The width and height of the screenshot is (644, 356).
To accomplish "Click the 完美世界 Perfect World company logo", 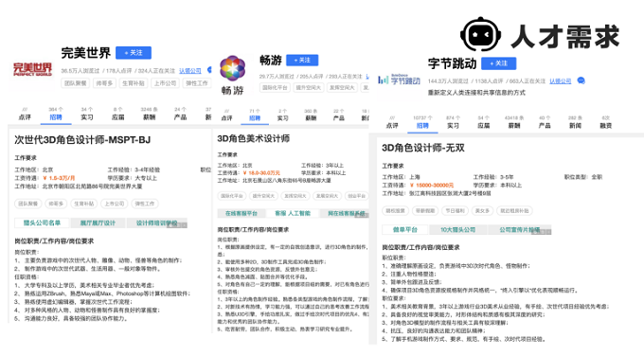I will tap(32, 69).
